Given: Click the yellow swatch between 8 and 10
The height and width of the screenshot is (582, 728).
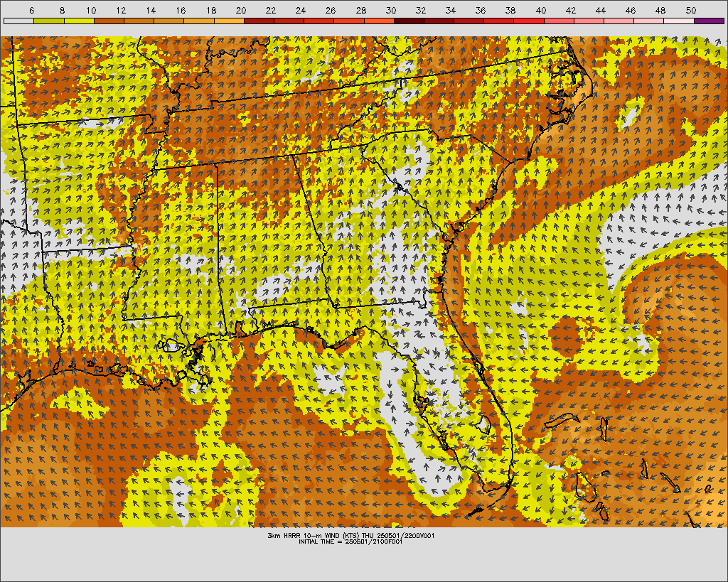Looking at the screenshot, I should click(79, 21).
